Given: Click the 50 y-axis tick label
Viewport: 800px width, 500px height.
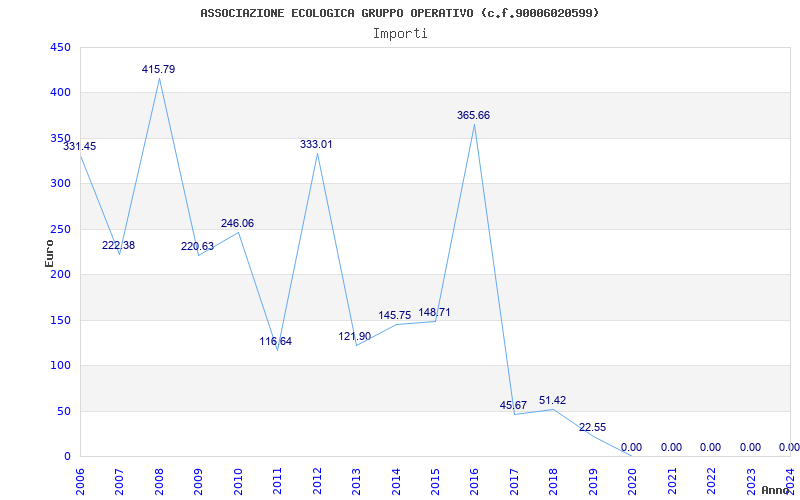Looking at the screenshot, I should (x=63, y=411).
